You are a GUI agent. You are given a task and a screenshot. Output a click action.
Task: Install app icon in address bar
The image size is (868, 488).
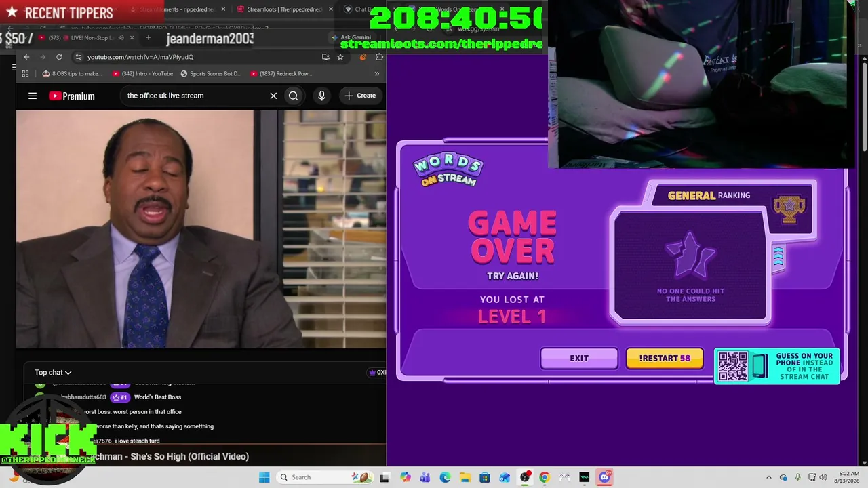point(326,57)
